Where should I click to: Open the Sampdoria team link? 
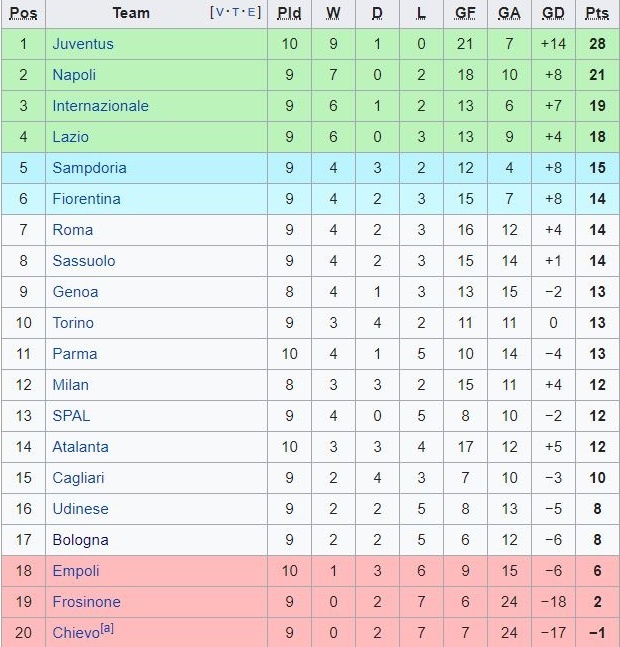tap(89, 168)
